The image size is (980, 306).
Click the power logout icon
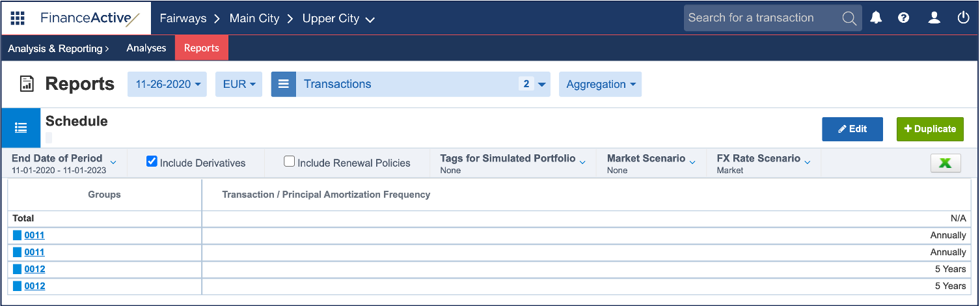(x=964, y=18)
